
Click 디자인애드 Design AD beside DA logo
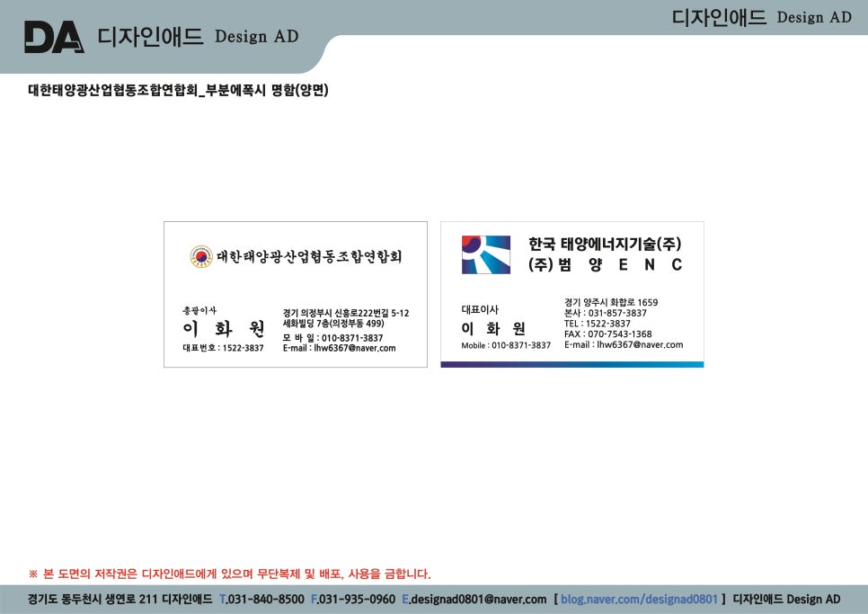pyautogui.click(x=198, y=37)
